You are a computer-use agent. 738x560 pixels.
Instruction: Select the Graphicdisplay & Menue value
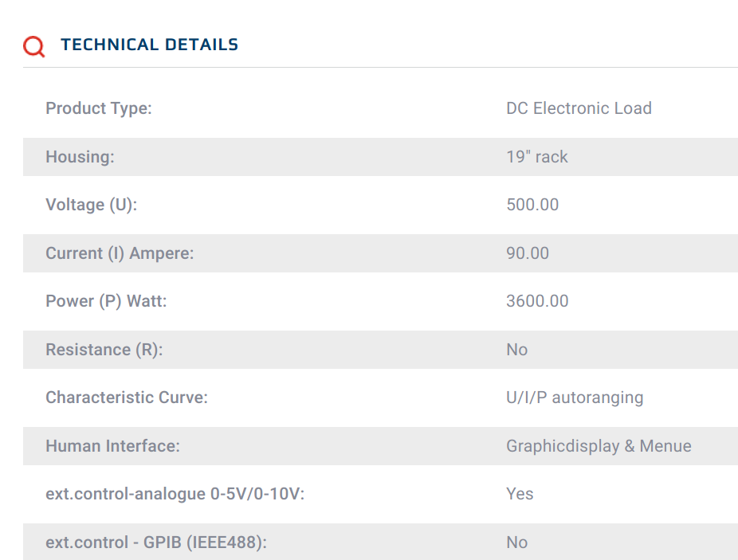599,446
